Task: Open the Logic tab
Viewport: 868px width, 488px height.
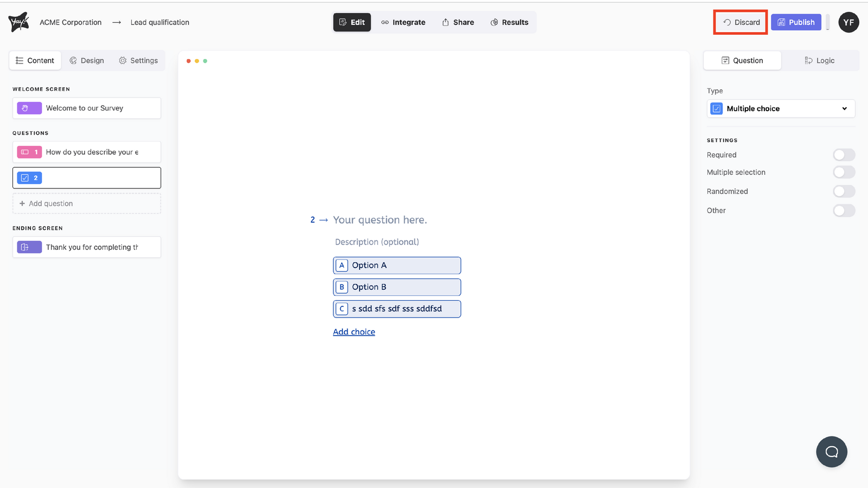Action: 820,61
